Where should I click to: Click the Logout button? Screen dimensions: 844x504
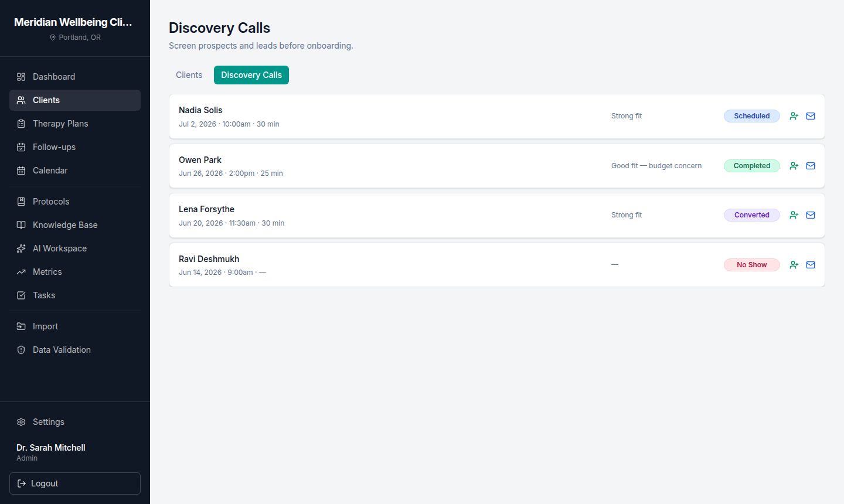coord(75,483)
